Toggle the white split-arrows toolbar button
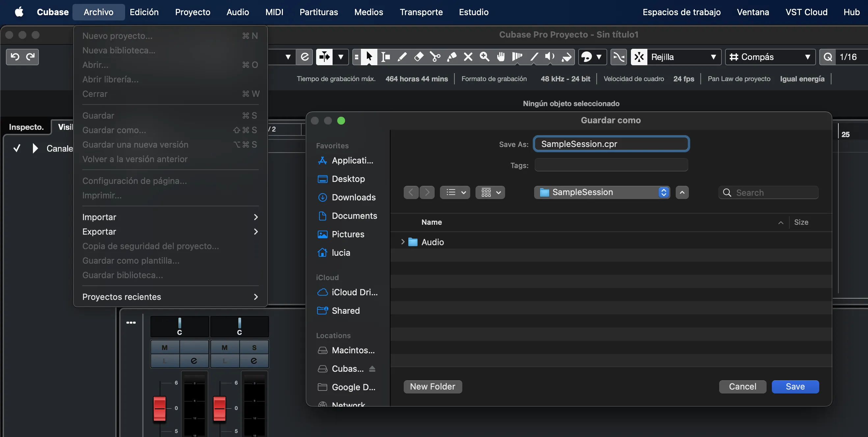 (x=324, y=57)
